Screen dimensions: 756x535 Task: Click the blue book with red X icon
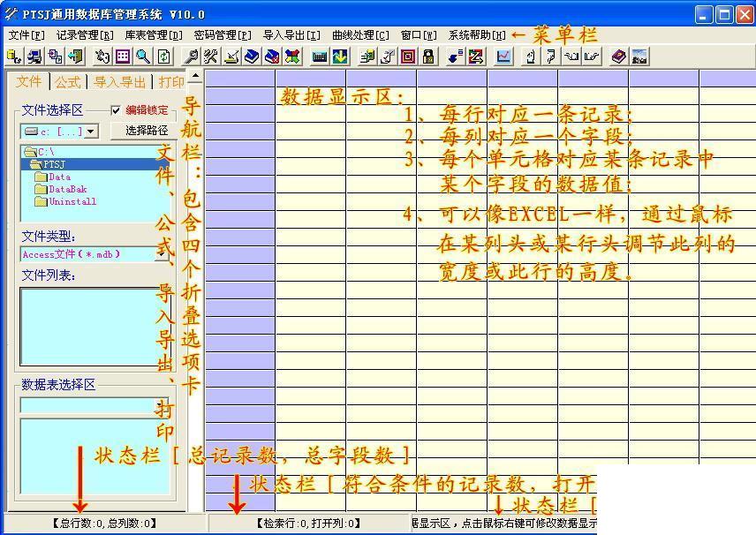[x=272, y=57]
